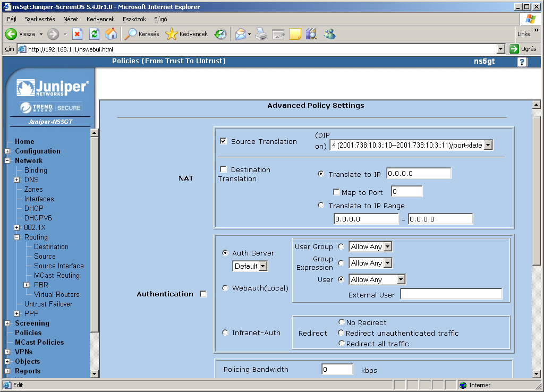Click the Stop icon in browser toolbar

pyautogui.click(x=77, y=34)
